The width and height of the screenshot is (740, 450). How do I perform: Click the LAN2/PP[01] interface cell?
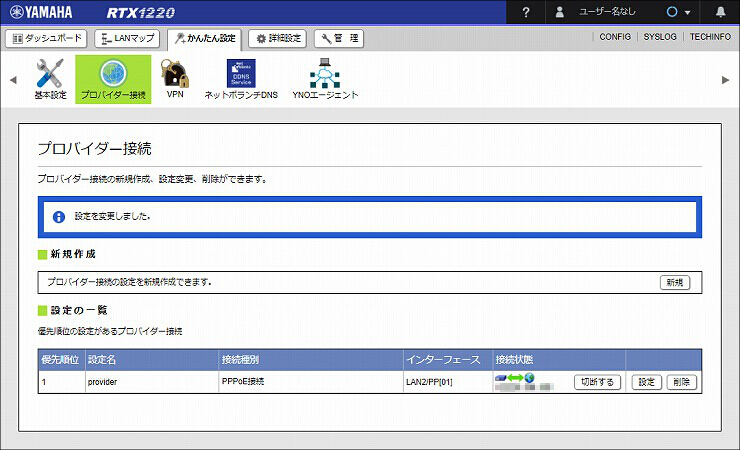pos(447,382)
